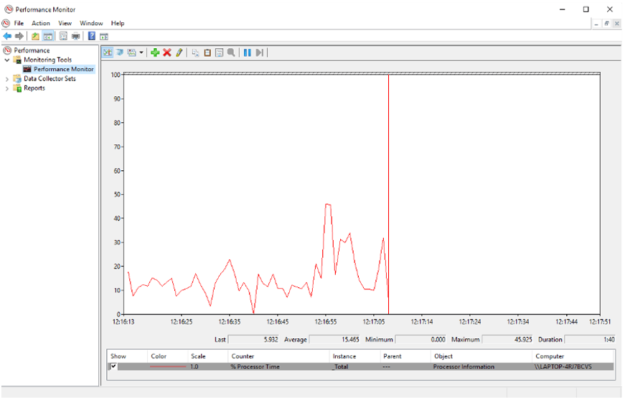Open the View menu

(65, 23)
